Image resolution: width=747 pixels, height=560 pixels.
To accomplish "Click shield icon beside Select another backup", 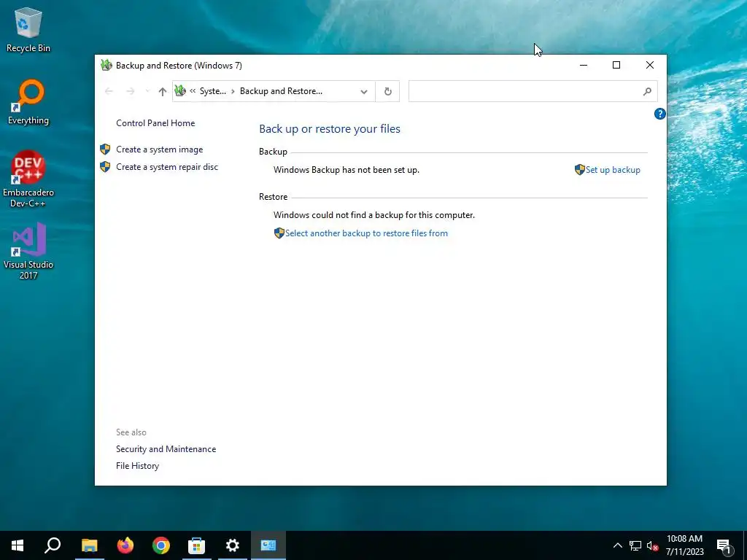I will coord(279,233).
